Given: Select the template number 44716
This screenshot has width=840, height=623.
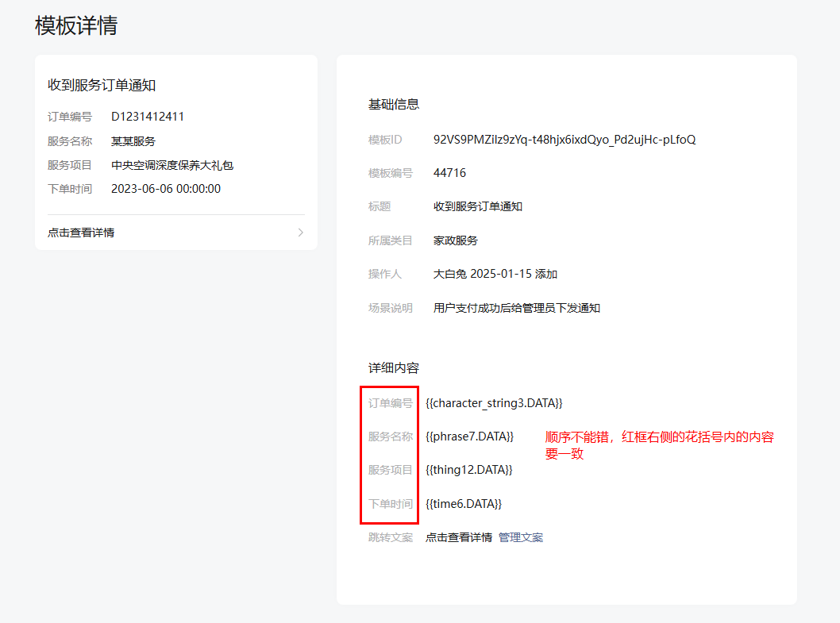Looking at the screenshot, I should click(x=449, y=173).
